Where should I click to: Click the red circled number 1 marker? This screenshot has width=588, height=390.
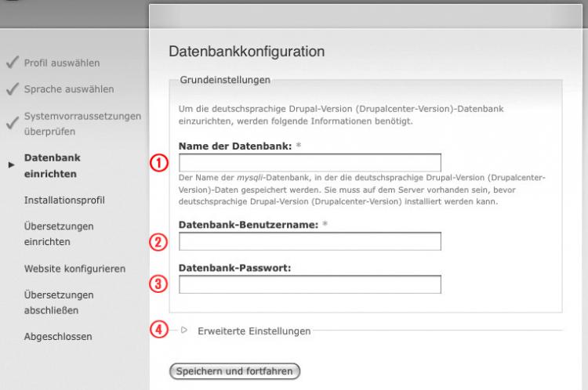click(159, 163)
